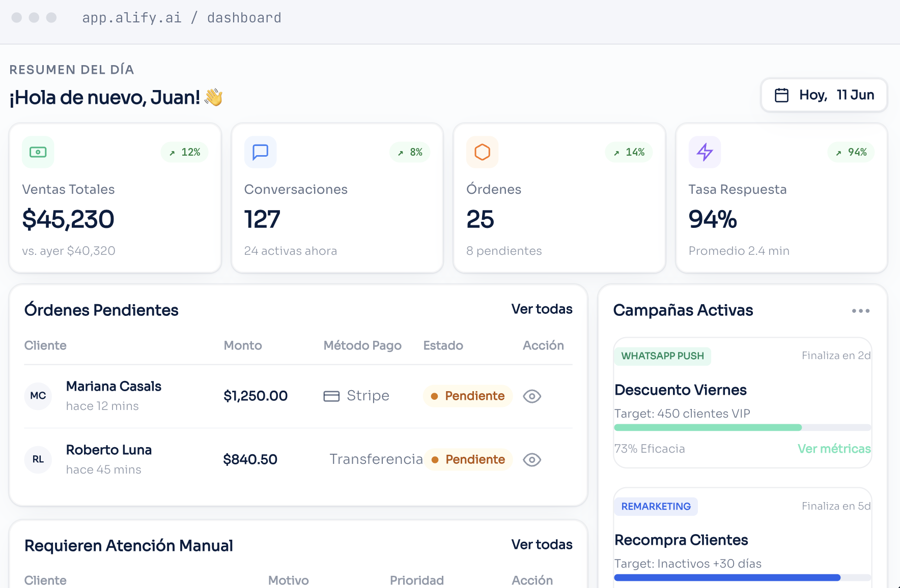The image size is (900, 588).
Task: Click the $45,230 sales total
Action: [68, 219]
